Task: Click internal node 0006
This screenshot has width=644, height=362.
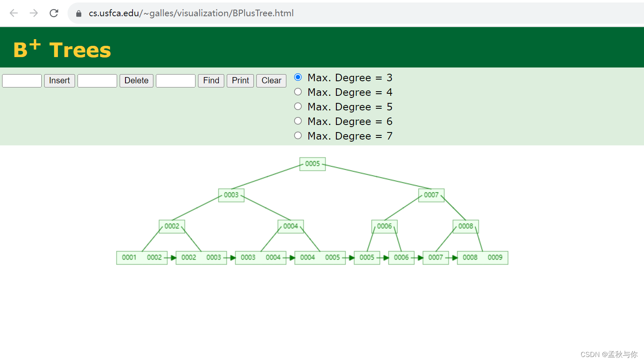Action: click(x=384, y=226)
